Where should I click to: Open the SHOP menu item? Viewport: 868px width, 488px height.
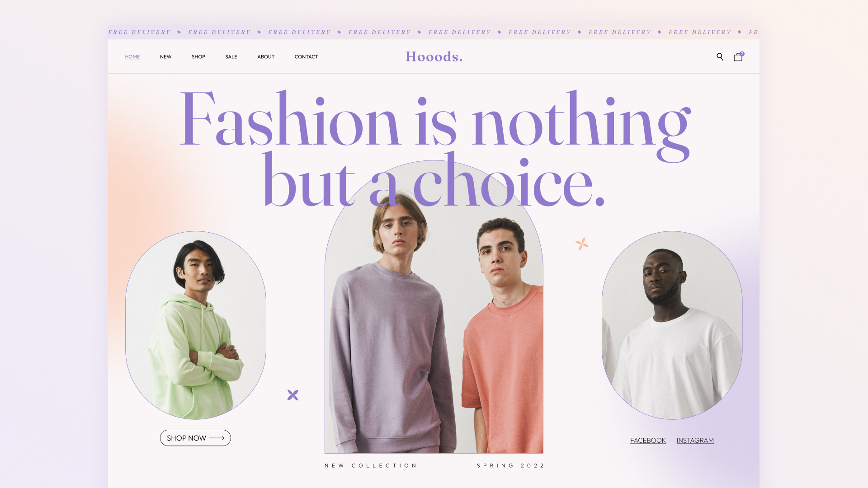coord(198,57)
